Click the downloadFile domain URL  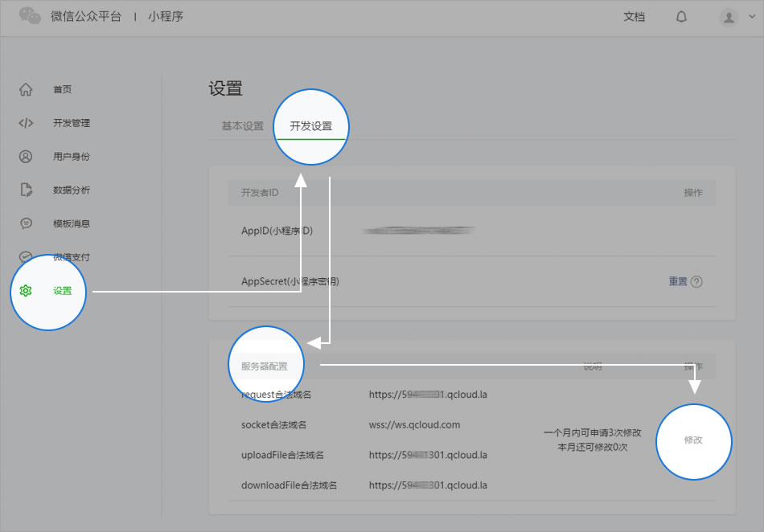(428, 485)
